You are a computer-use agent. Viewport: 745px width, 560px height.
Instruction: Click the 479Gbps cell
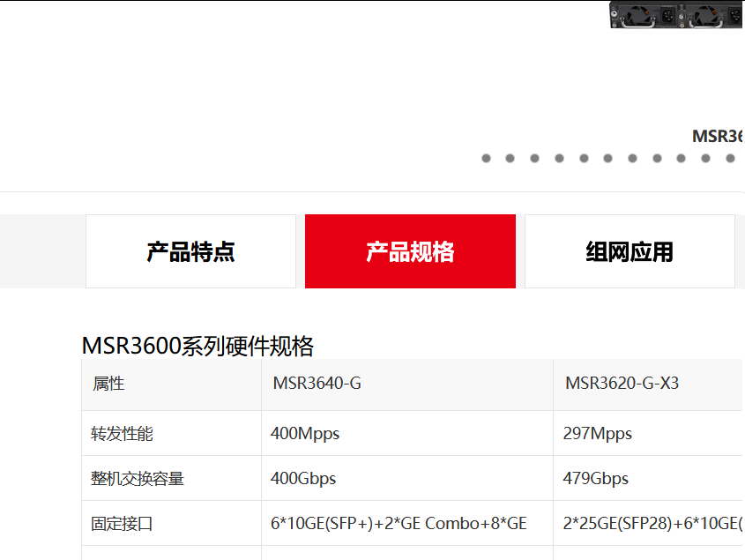click(x=649, y=478)
